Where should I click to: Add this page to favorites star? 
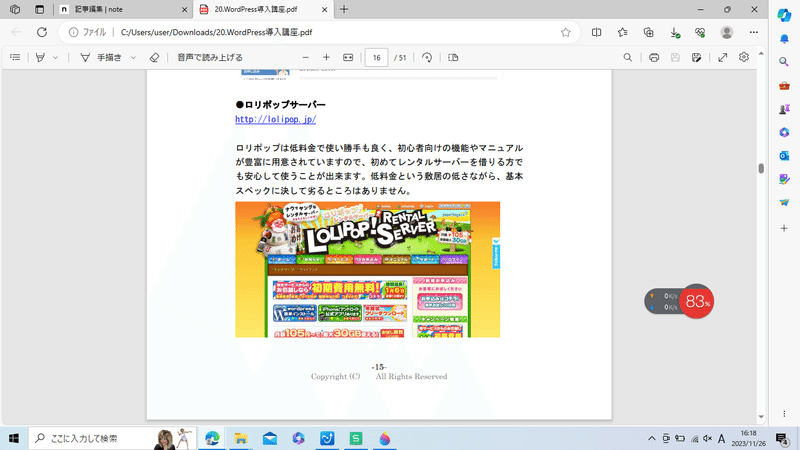click(565, 32)
